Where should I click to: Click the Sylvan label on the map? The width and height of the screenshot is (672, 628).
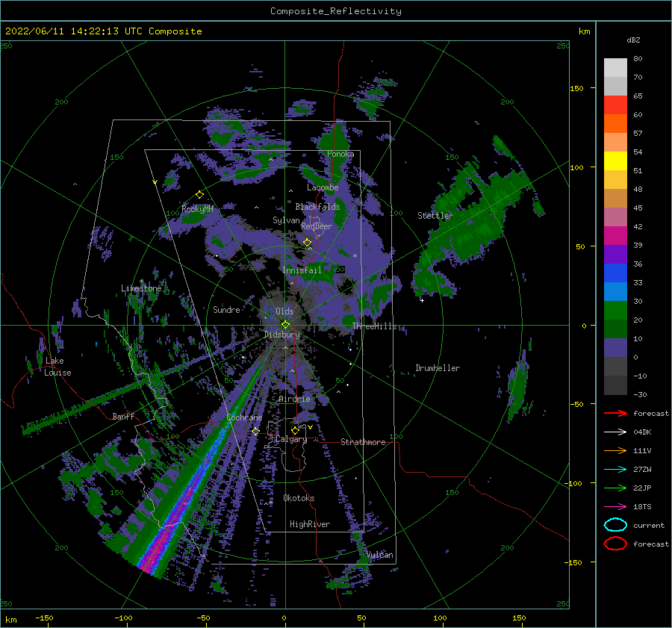(x=286, y=220)
